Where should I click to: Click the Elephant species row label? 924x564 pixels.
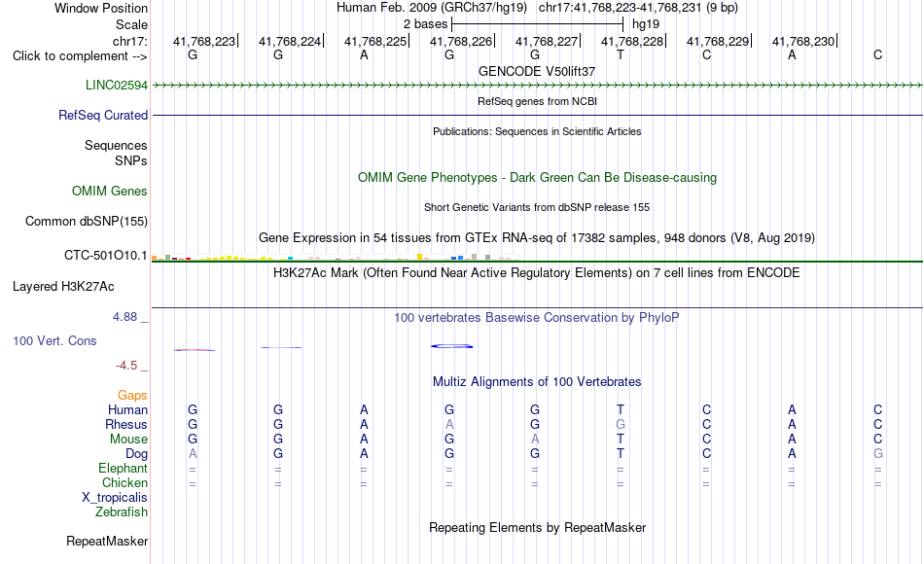coord(124,468)
